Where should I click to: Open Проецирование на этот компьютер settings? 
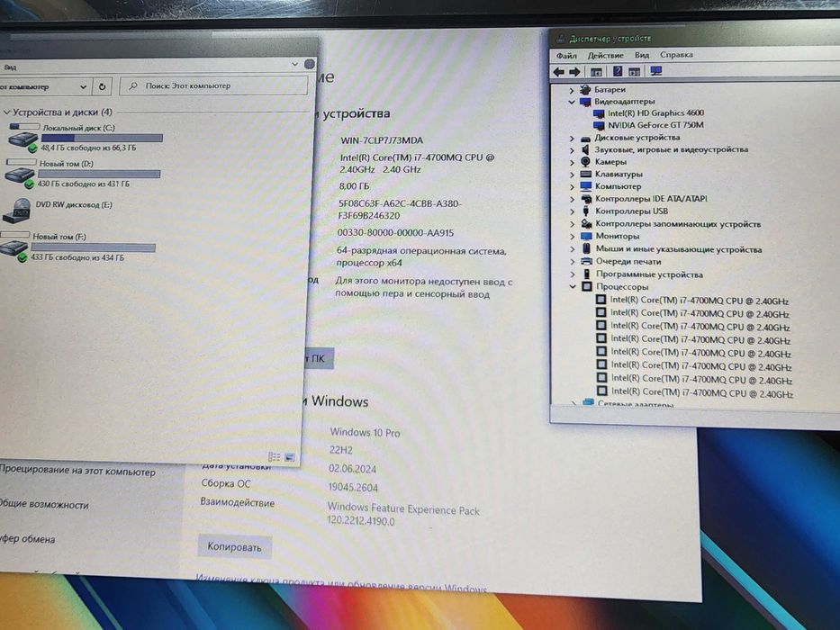77,471
